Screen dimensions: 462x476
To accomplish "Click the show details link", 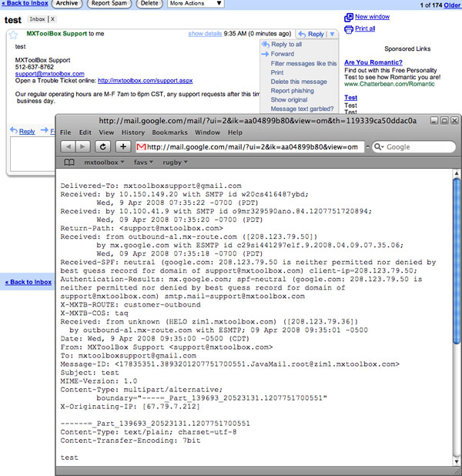I will (205, 34).
